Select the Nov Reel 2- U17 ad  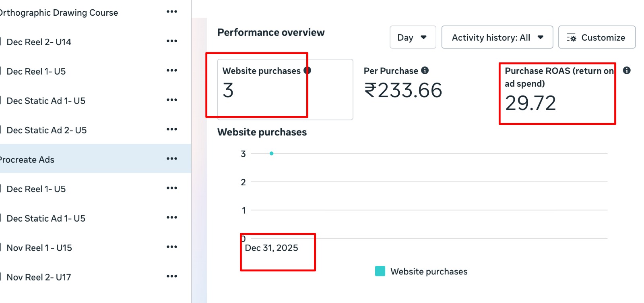[x=39, y=277]
